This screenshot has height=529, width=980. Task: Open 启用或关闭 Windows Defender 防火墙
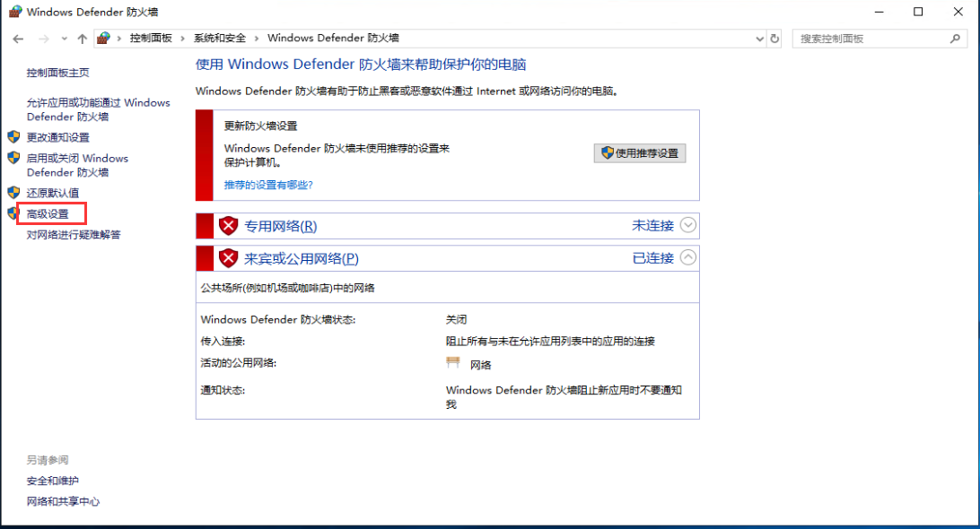pyautogui.click(x=77, y=165)
